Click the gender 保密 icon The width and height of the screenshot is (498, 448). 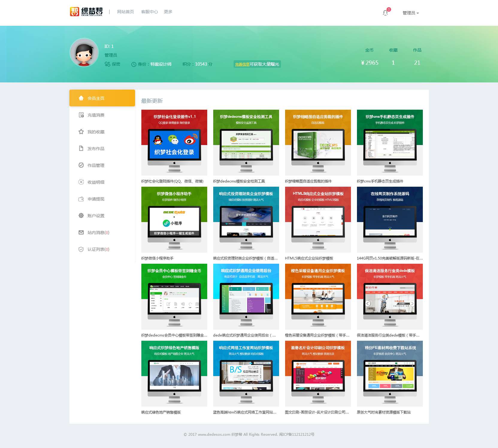(x=107, y=64)
